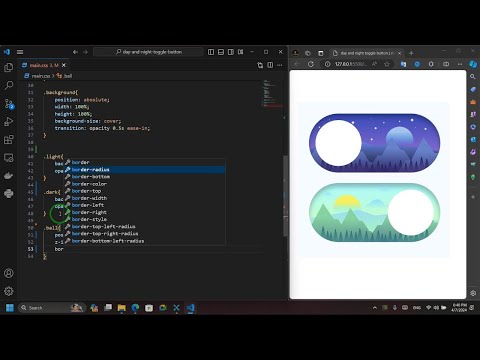Click the taskbar Search box

51,308
